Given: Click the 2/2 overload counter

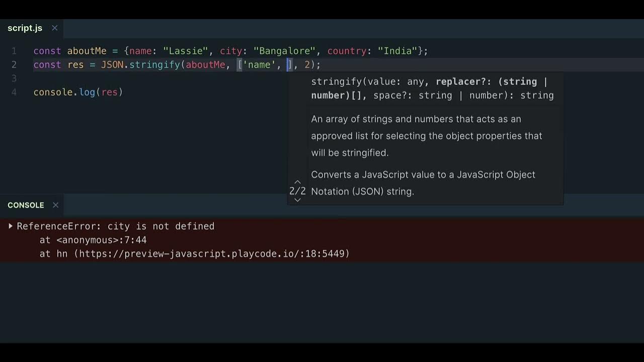Looking at the screenshot, I should pyautogui.click(x=297, y=191).
